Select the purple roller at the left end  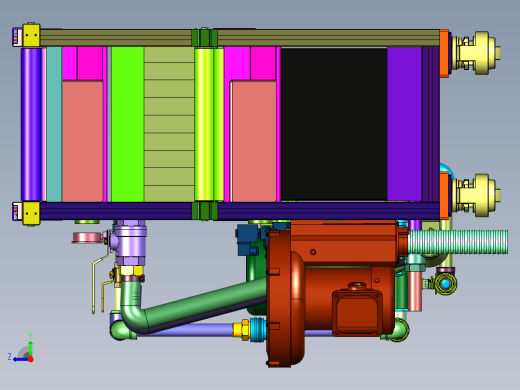[31, 124]
